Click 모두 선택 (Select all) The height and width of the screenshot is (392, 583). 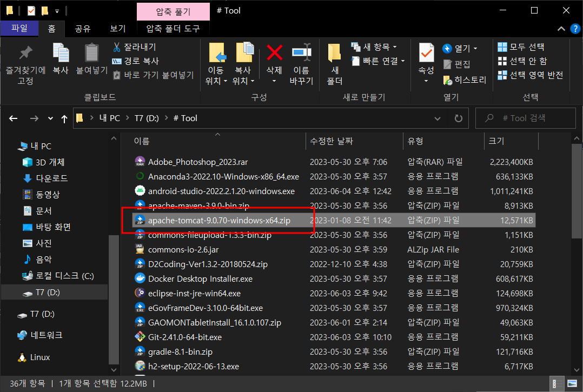pos(521,47)
